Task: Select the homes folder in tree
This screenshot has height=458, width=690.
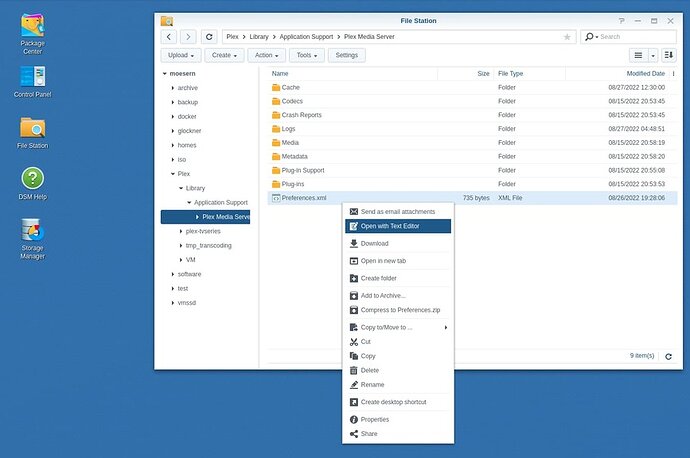Action: point(187,145)
